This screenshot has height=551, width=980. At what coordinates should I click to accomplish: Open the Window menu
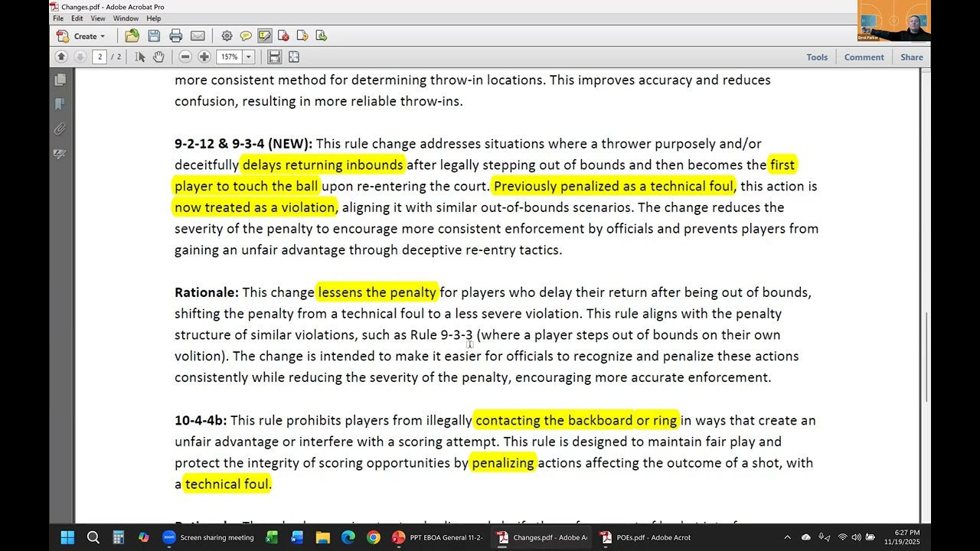tap(126, 18)
